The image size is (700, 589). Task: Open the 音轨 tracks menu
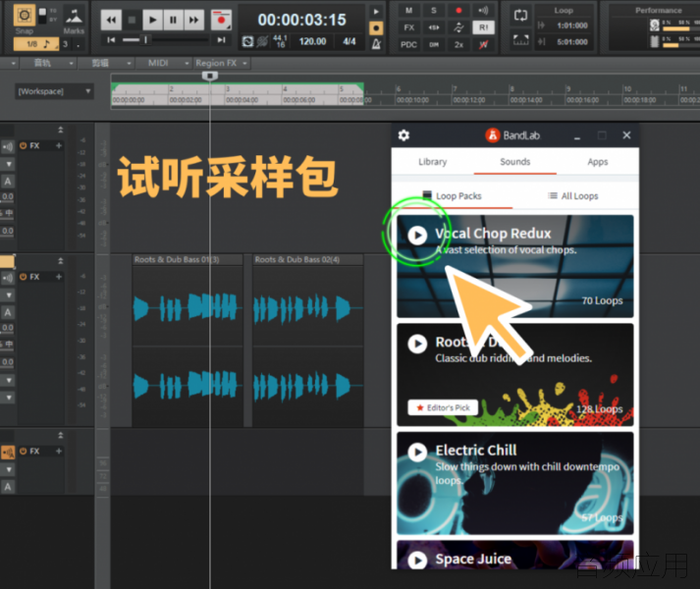click(48, 63)
